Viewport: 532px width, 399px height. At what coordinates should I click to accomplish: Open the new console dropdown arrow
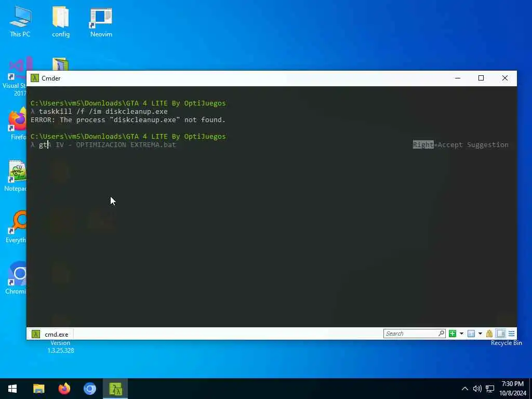tap(461, 334)
